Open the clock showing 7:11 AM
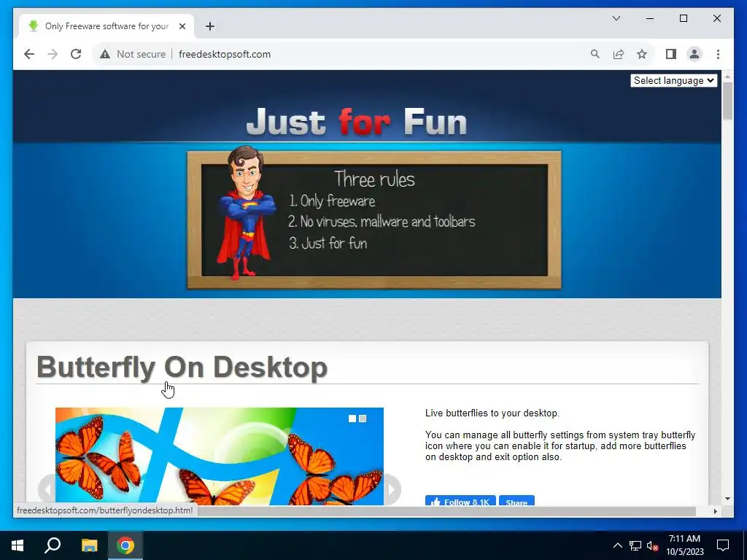 click(x=684, y=545)
